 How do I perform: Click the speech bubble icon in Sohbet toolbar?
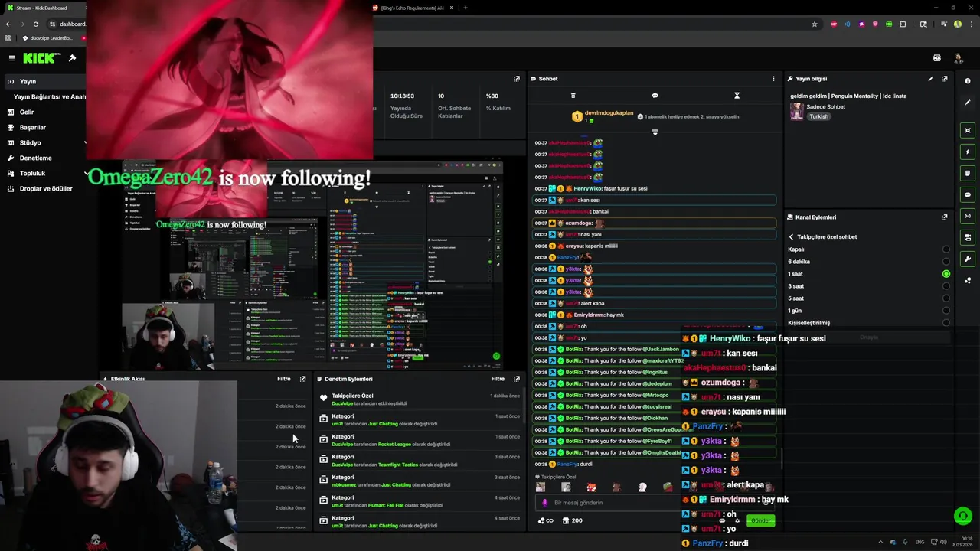click(x=655, y=96)
